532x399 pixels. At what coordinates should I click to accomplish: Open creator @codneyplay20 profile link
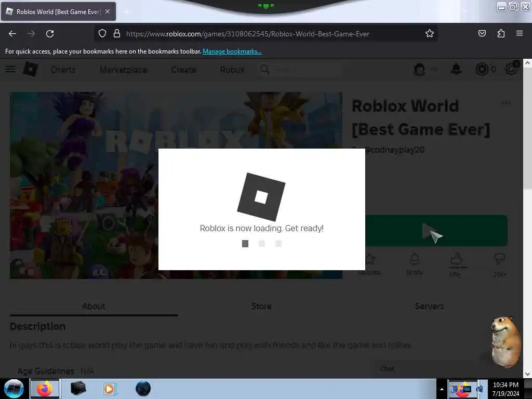(394, 150)
